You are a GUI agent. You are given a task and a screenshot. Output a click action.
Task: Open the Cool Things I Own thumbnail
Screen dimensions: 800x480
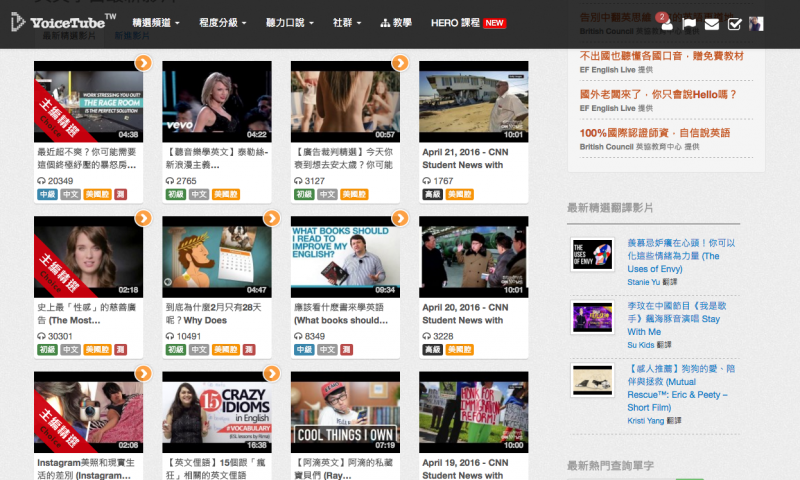coord(345,412)
